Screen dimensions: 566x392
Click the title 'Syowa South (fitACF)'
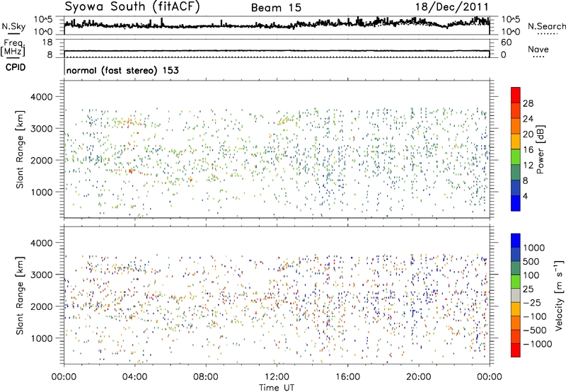pos(132,7)
